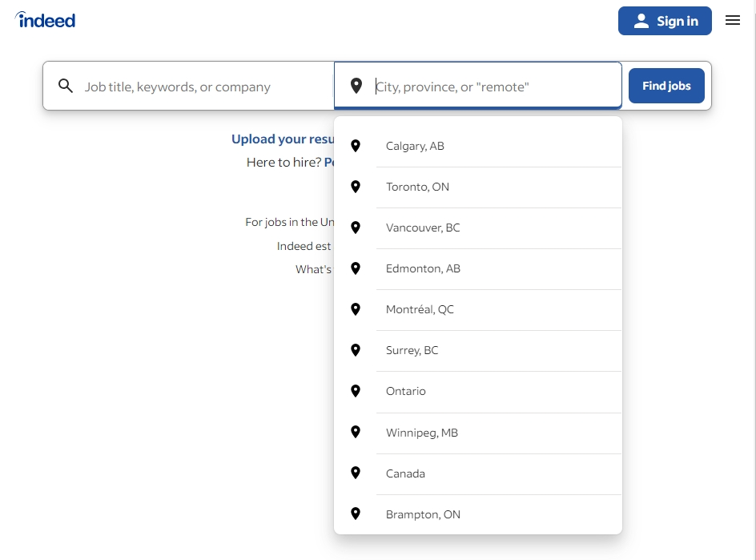
Task: Click the person icon in Sign in
Action: pos(641,22)
